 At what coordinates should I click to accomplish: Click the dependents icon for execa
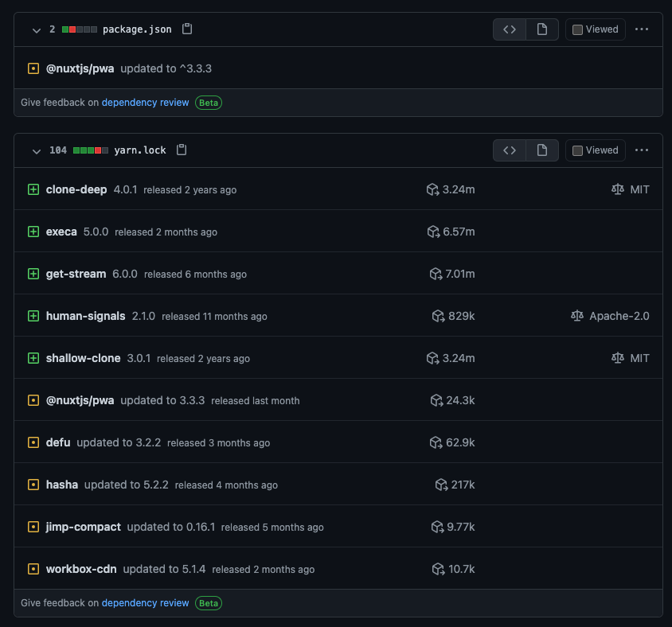point(434,232)
